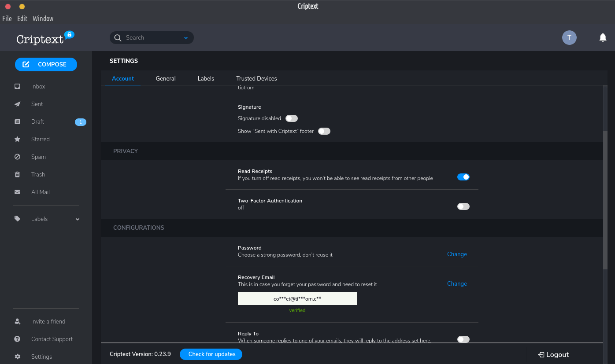615x364 pixels.
Task: Enable "Sent with Criptext" footer toggle
Action: point(324,131)
